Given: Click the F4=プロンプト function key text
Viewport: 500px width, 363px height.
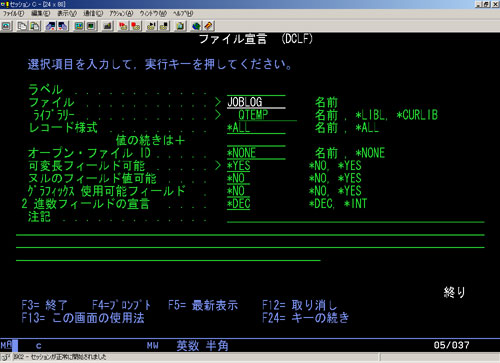Looking at the screenshot, I should [x=121, y=305].
